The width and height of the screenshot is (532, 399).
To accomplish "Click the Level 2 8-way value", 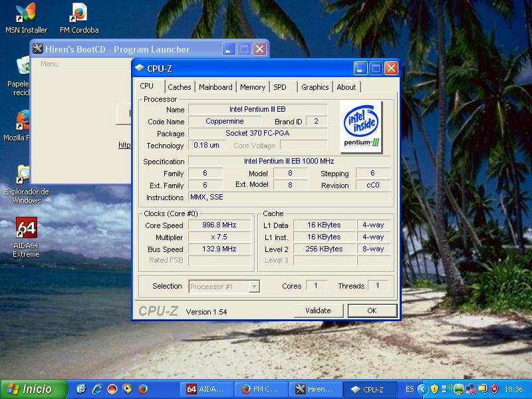I will point(373,249).
